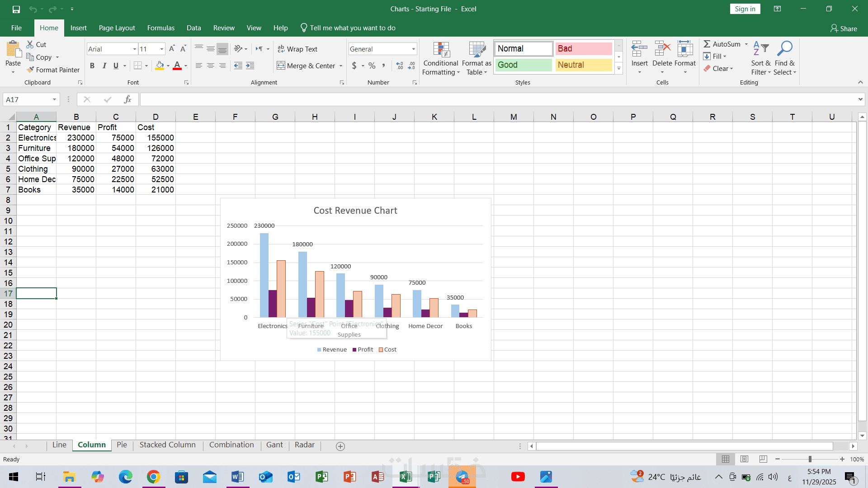This screenshot has height=488, width=868.
Task: Click inside the formula bar field
Action: pyautogui.click(x=497, y=99)
